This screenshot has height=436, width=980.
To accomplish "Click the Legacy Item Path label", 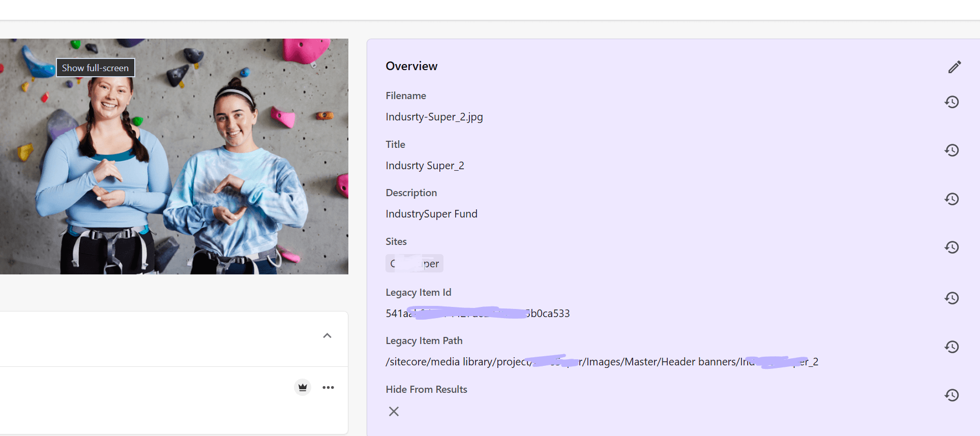I will point(424,340).
